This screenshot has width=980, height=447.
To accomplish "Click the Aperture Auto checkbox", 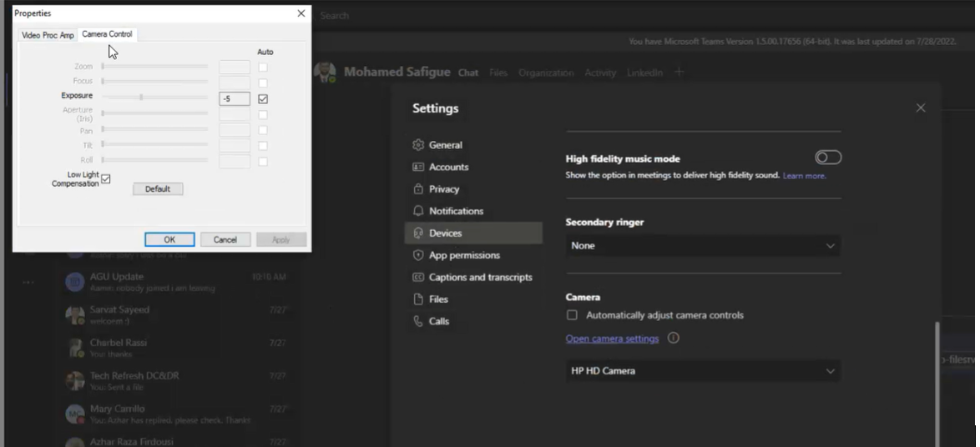I will click(263, 115).
